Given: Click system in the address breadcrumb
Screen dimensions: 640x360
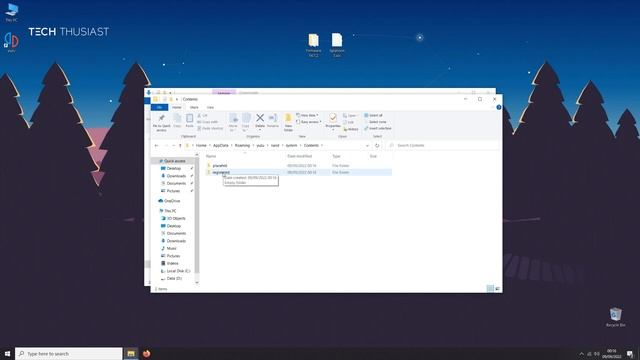Looking at the screenshot, I should (291, 146).
